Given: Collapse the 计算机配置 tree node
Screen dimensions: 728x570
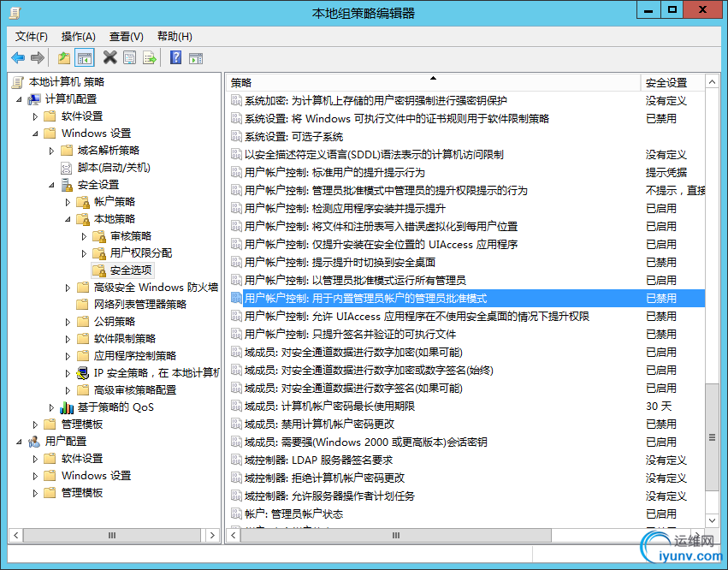Looking at the screenshot, I should coord(19,99).
